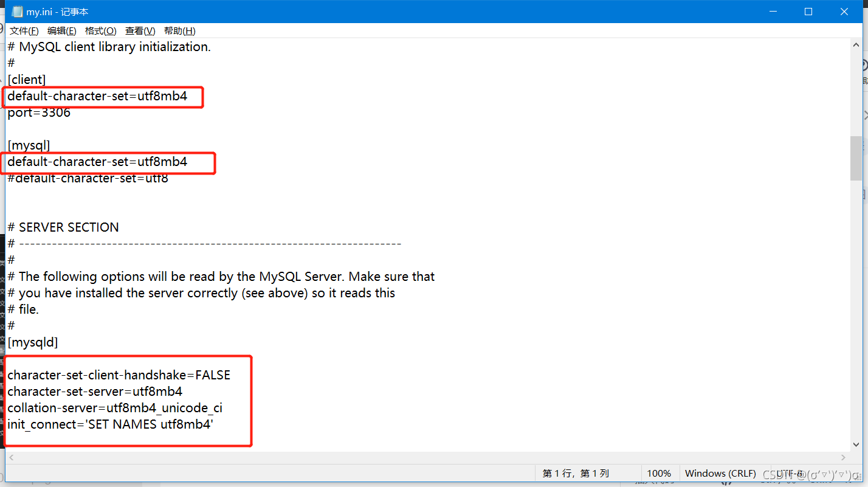
Task: Open the 文件(F) menu
Action: (x=24, y=31)
